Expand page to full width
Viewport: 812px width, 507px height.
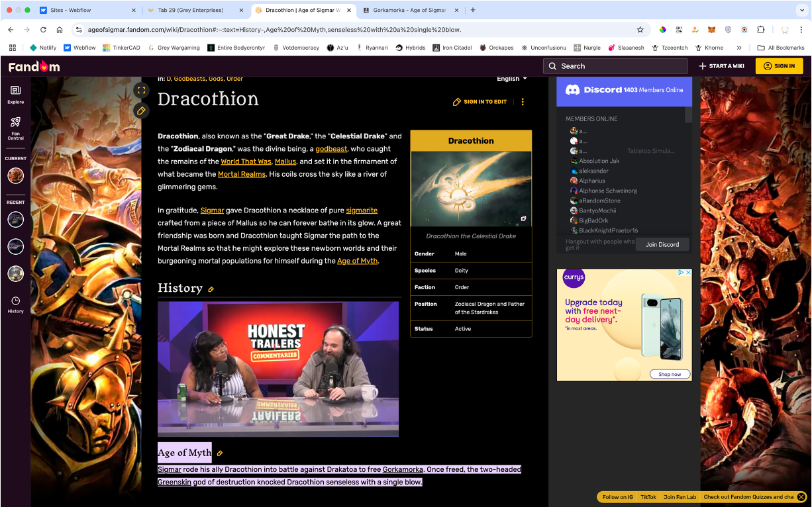click(141, 90)
